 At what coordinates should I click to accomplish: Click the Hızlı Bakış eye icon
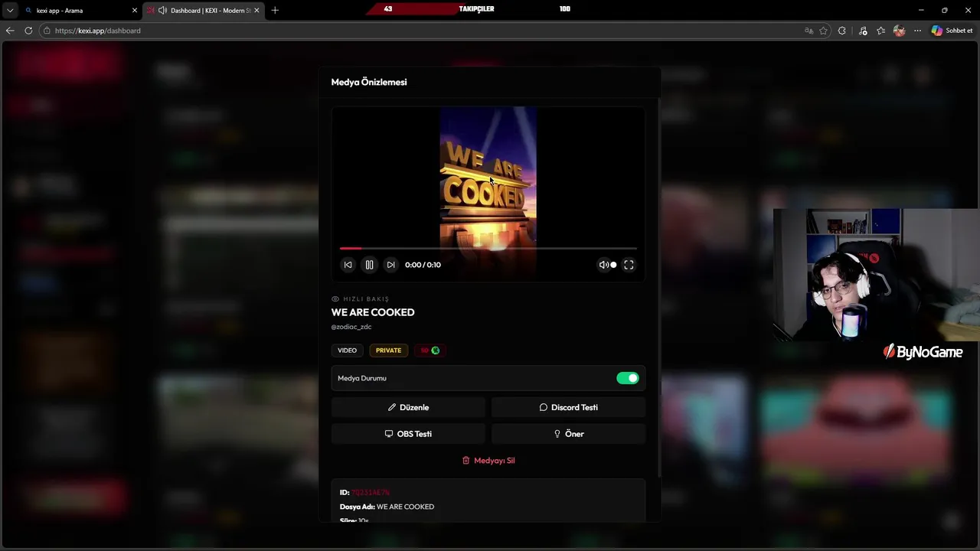click(x=335, y=299)
